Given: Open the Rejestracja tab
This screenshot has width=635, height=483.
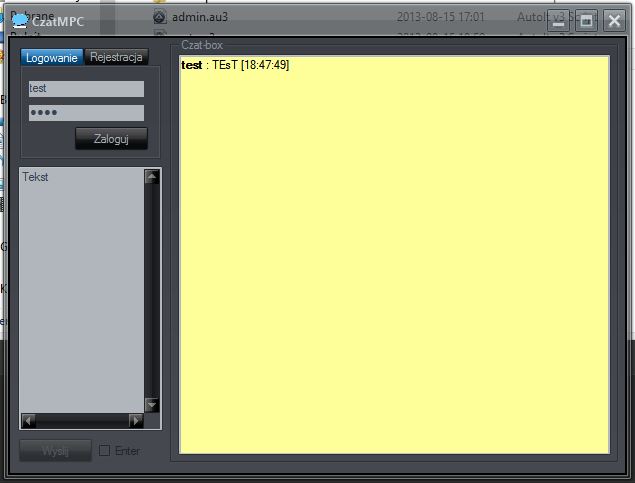Looking at the screenshot, I should pyautogui.click(x=116, y=57).
